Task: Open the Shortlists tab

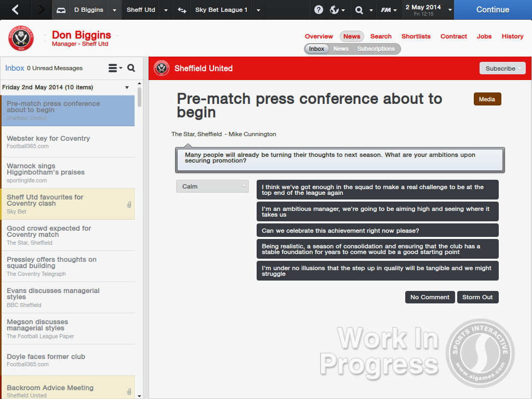Action: coord(416,36)
